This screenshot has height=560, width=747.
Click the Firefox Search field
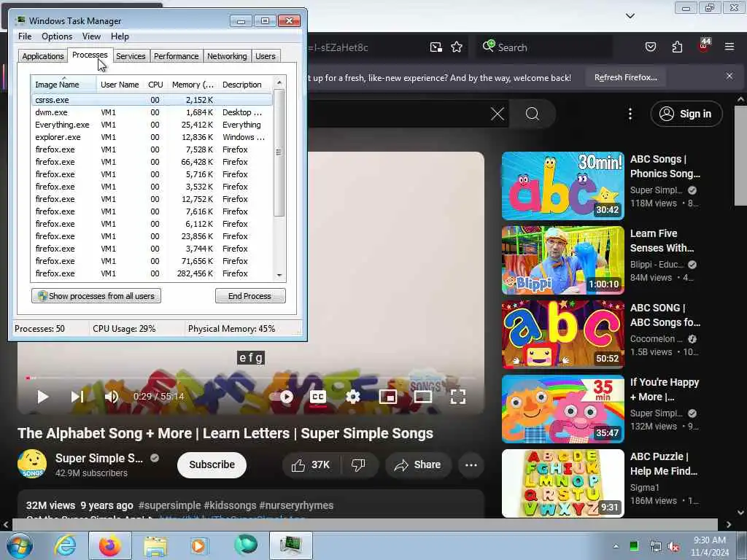click(546, 47)
